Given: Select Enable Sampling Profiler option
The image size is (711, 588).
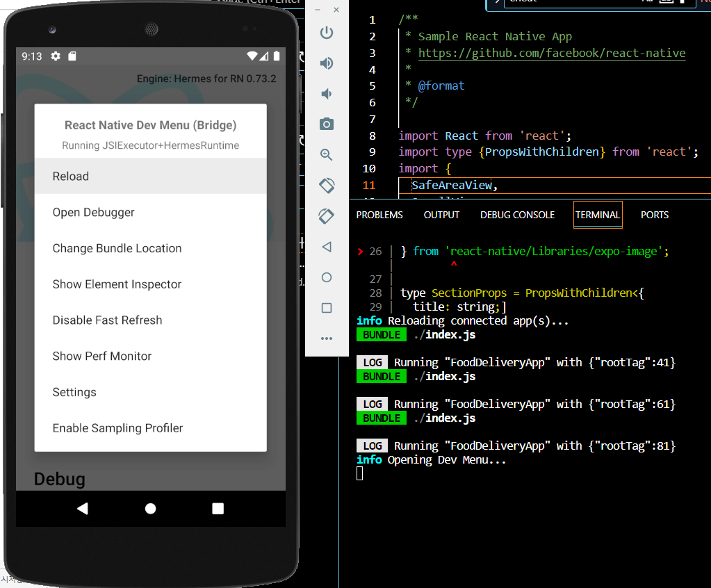Looking at the screenshot, I should click(x=151, y=428).
